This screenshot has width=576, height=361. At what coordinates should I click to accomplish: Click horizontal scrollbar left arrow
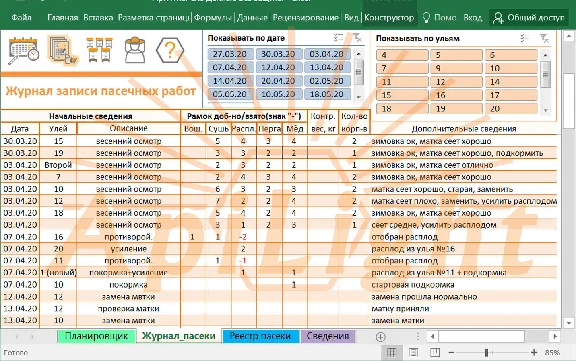432,336
